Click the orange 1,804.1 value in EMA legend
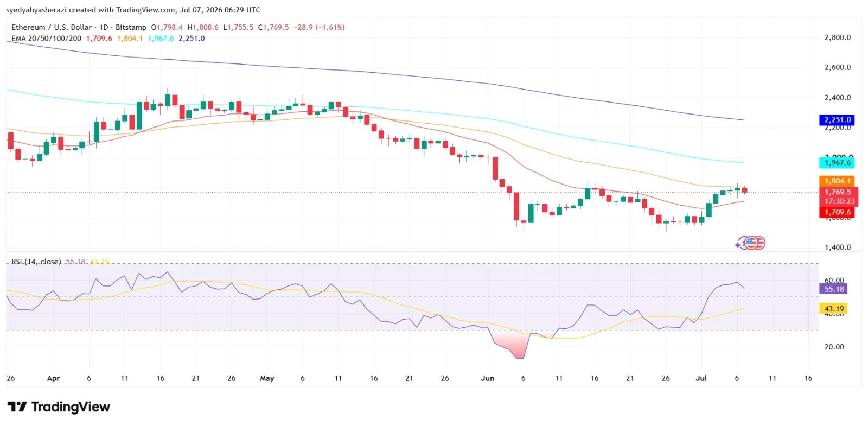Viewport: 868px width, 426px height. [130, 39]
